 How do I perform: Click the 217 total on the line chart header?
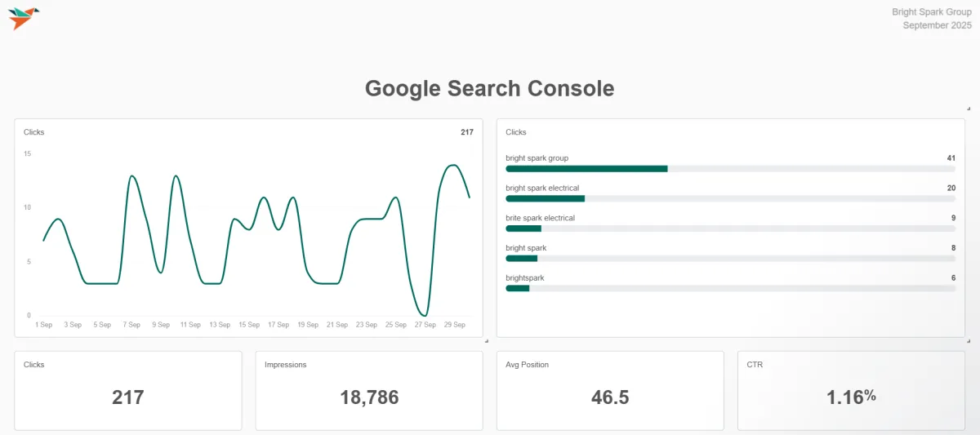pyautogui.click(x=466, y=132)
